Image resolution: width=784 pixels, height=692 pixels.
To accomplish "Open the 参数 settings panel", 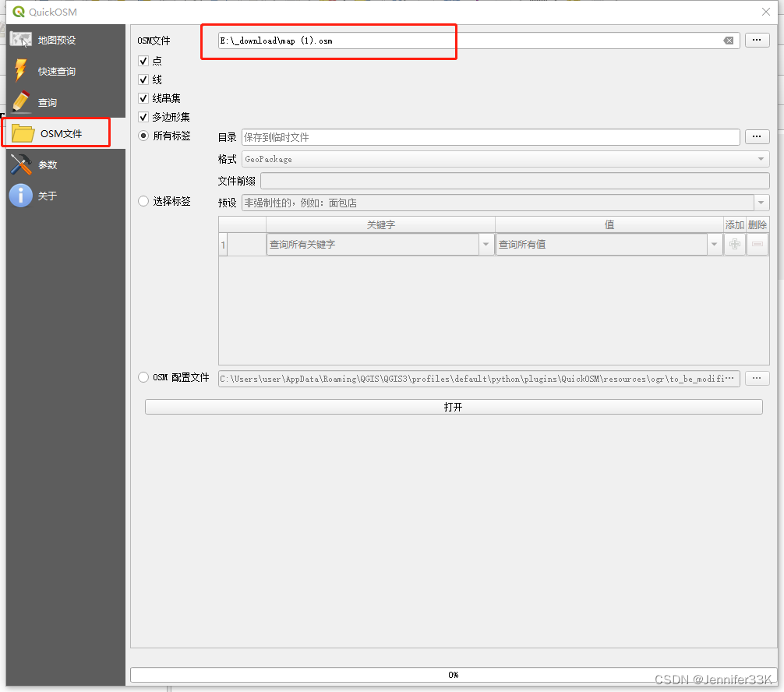I will coord(47,164).
